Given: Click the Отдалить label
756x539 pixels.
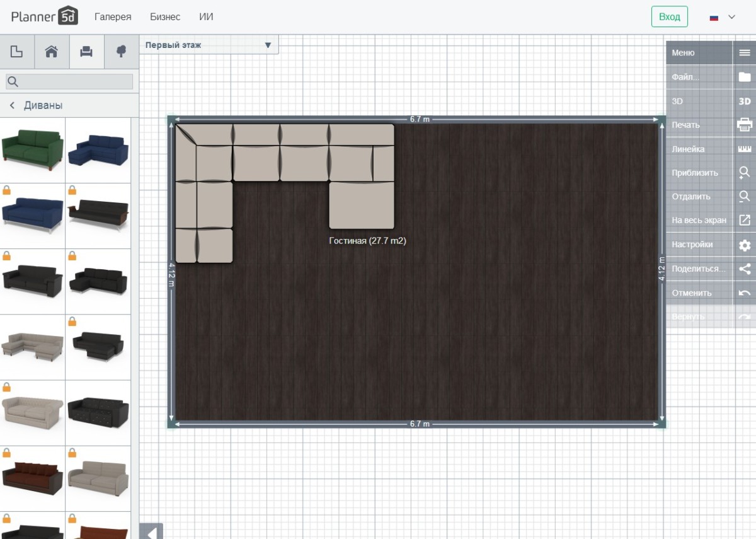Looking at the screenshot, I should [691, 197].
